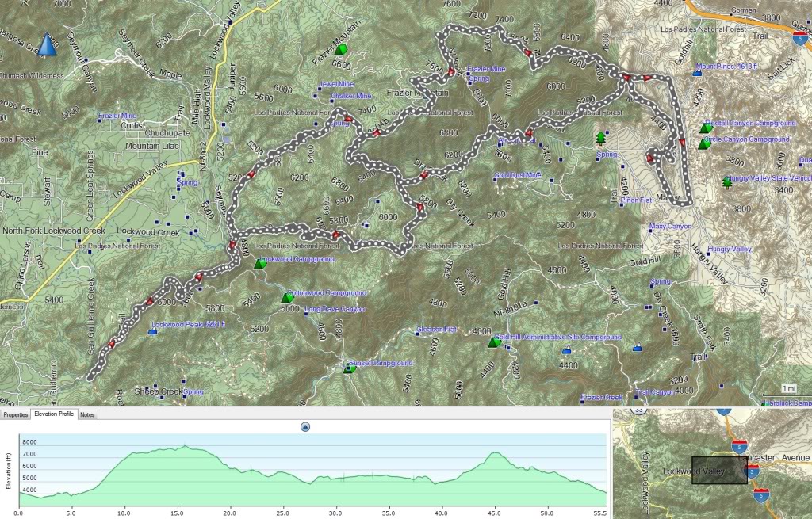The width and height of the screenshot is (812, 519).
Task: Click the Frazier Mine label near the track
Action: coord(486,69)
